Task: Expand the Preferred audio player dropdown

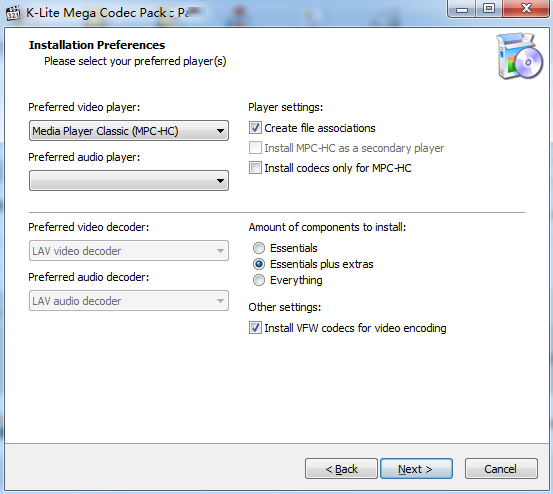Action: click(129, 181)
